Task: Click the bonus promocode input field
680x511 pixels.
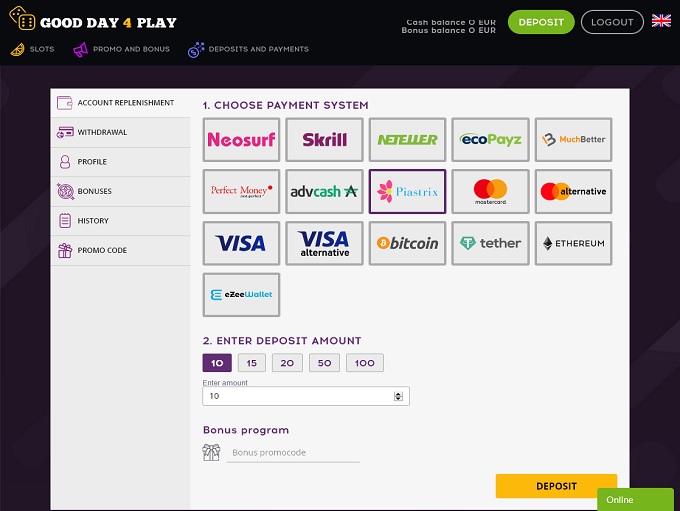Action: (294, 453)
